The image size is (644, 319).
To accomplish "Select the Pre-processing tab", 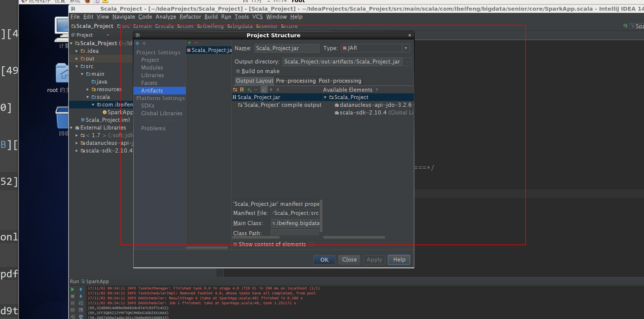I will pyautogui.click(x=295, y=81).
